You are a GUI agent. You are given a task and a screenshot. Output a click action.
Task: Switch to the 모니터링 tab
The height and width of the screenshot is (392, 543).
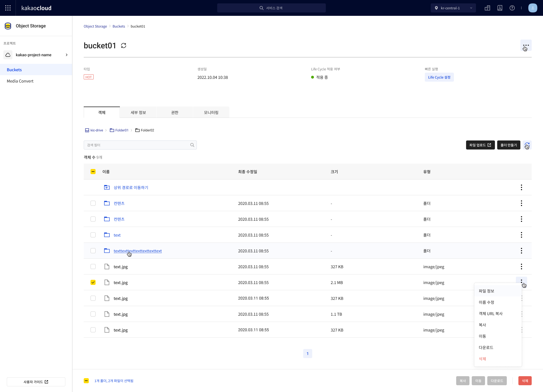click(211, 112)
